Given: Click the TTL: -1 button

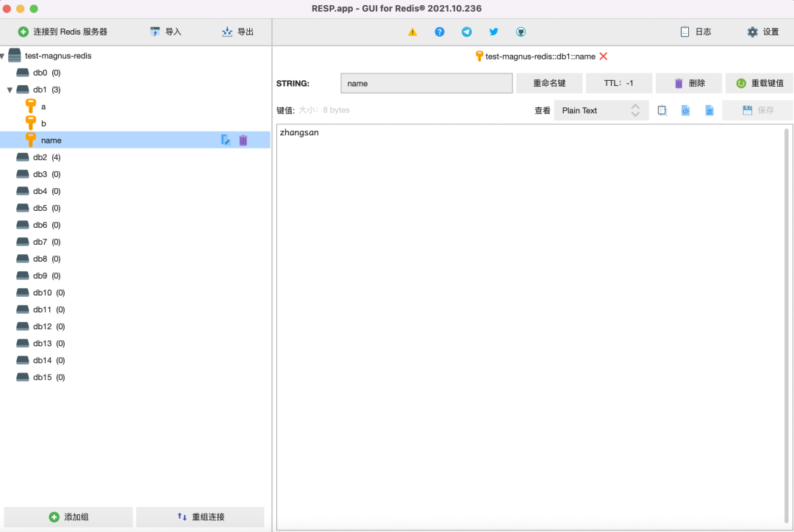Looking at the screenshot, I should (x=619, y=84).
